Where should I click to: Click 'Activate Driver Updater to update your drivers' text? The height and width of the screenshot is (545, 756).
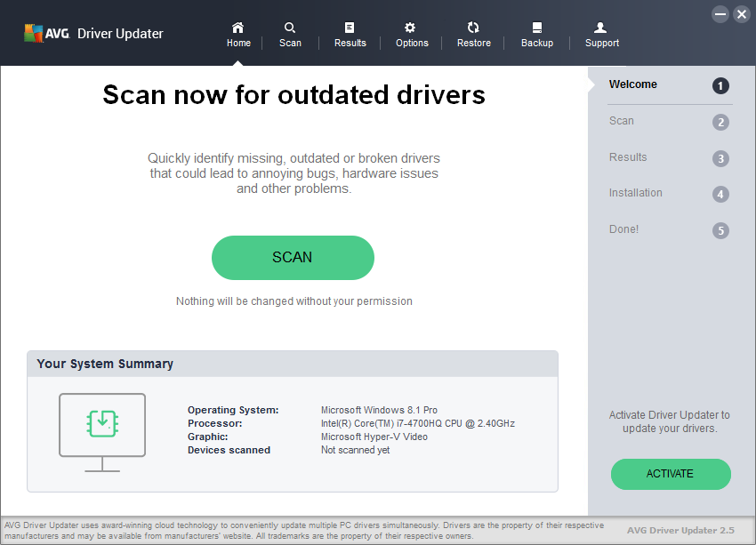coord(669,421)
